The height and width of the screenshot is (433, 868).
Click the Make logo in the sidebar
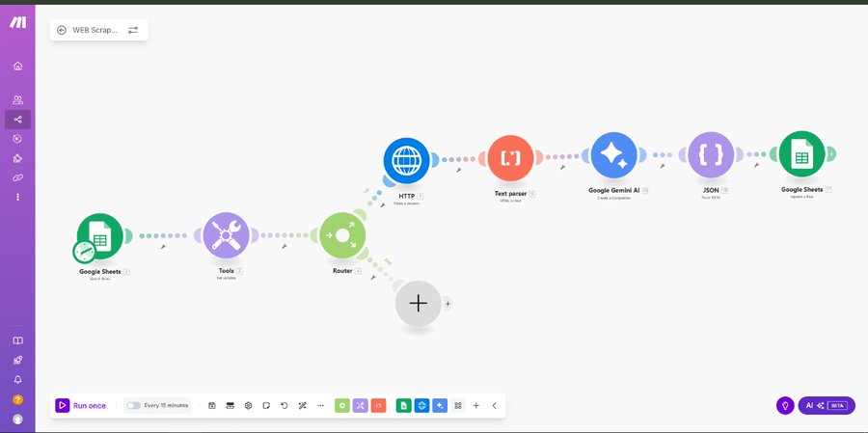pyautogui.click(x=17, y=22)
